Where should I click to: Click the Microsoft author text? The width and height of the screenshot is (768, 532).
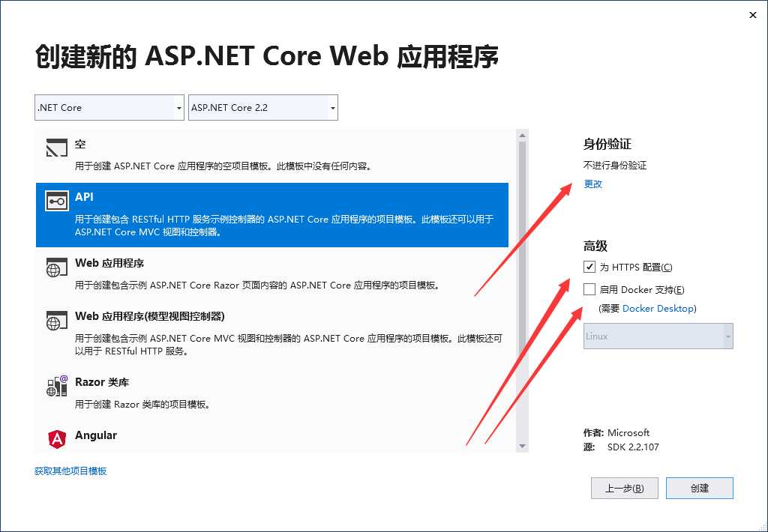[628, 432]
